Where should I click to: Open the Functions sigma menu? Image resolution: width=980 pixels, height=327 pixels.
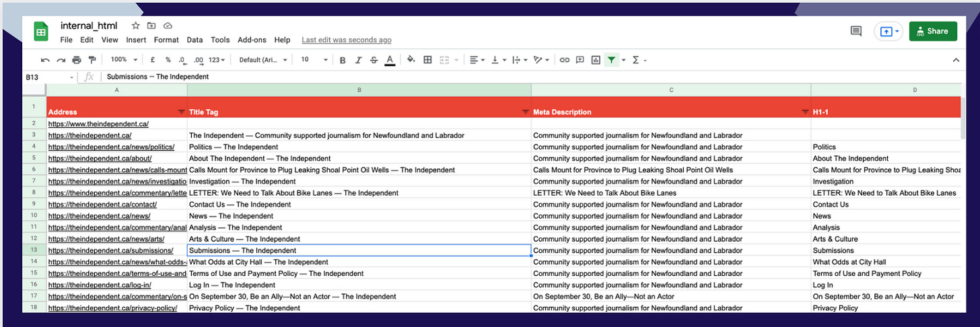click(636, 60)
